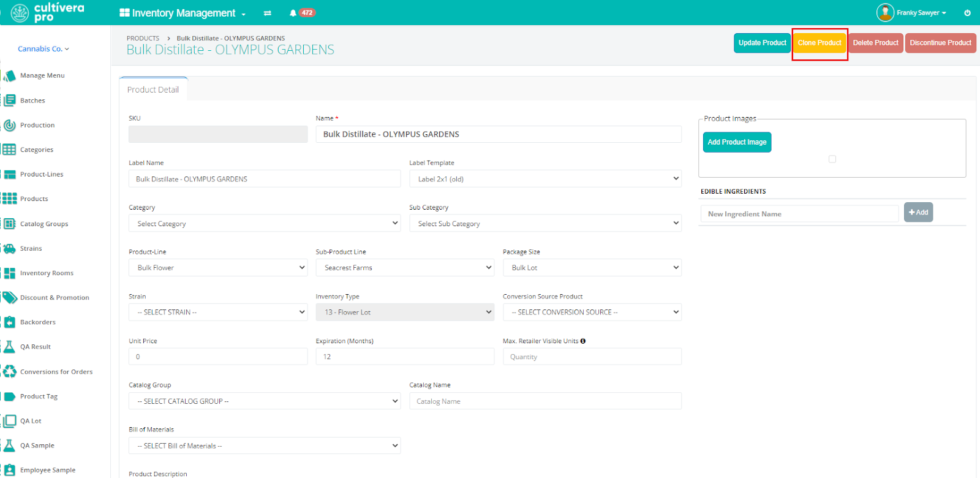Open the Product-Line Bulk Flower dropdown
Viewport: 980px width, 478px height.
coord(218,268)
